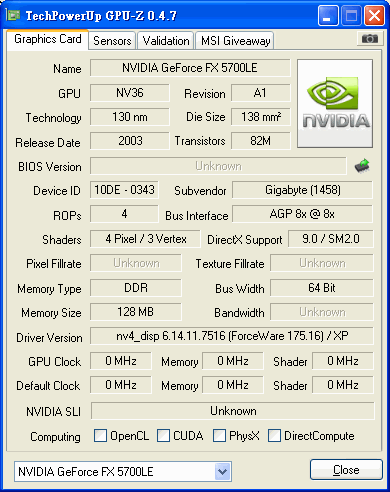Click the Memory Size field 128 MB
Screen dimensions: 390x492
136,312
